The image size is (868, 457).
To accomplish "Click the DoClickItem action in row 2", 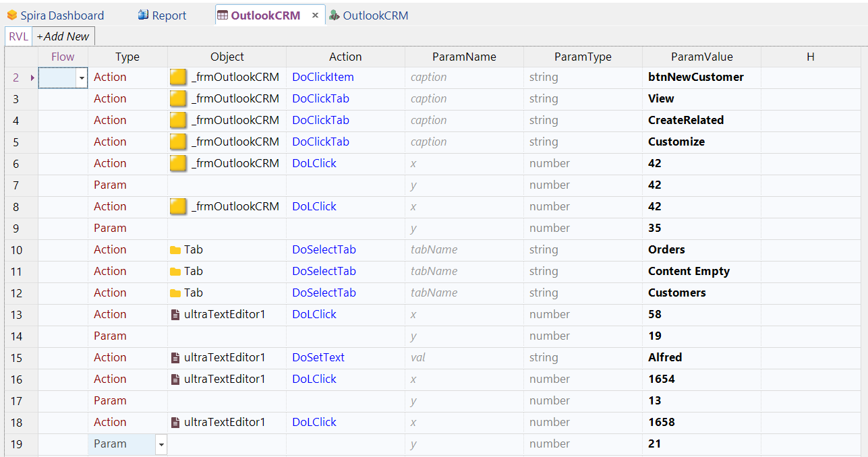I will click(322, 78).
